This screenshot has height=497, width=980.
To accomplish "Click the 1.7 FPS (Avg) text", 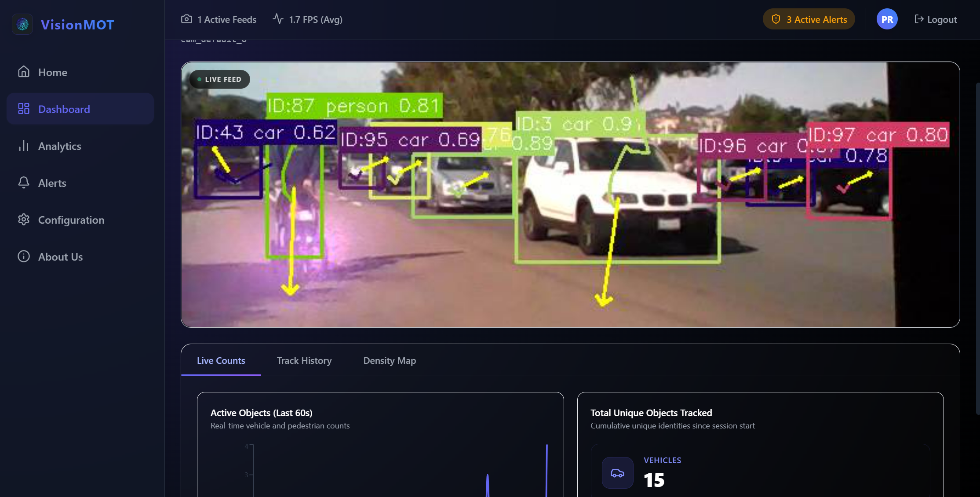I will coord(316,19).
